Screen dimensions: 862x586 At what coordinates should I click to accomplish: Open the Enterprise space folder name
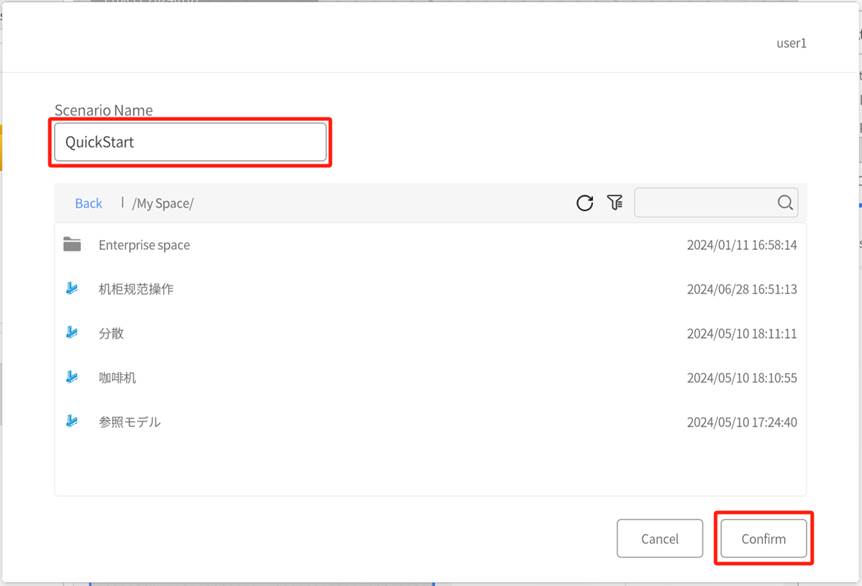pos(144,245)
